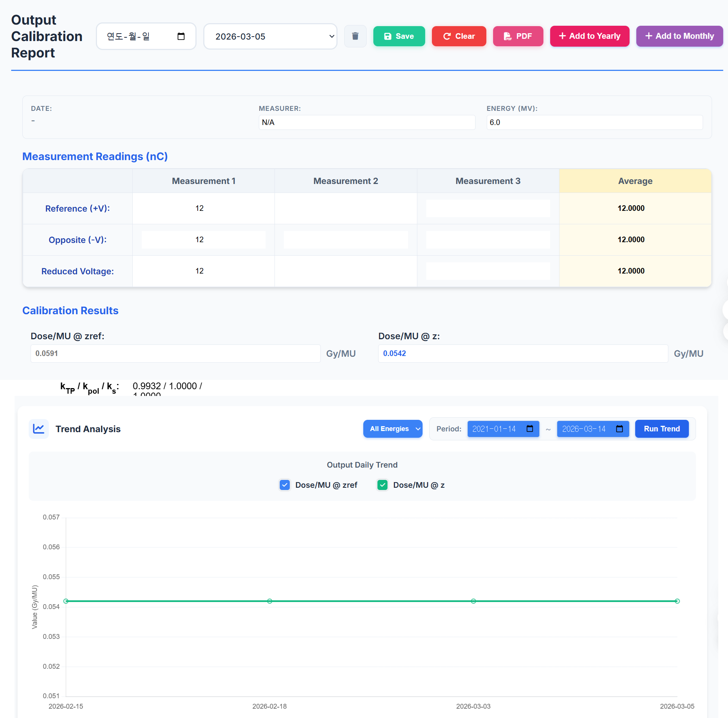The image size is (728, 718).
Task: Click Reduced Voltage Measurement 1 cell
Action: click(x=204, y=271)
